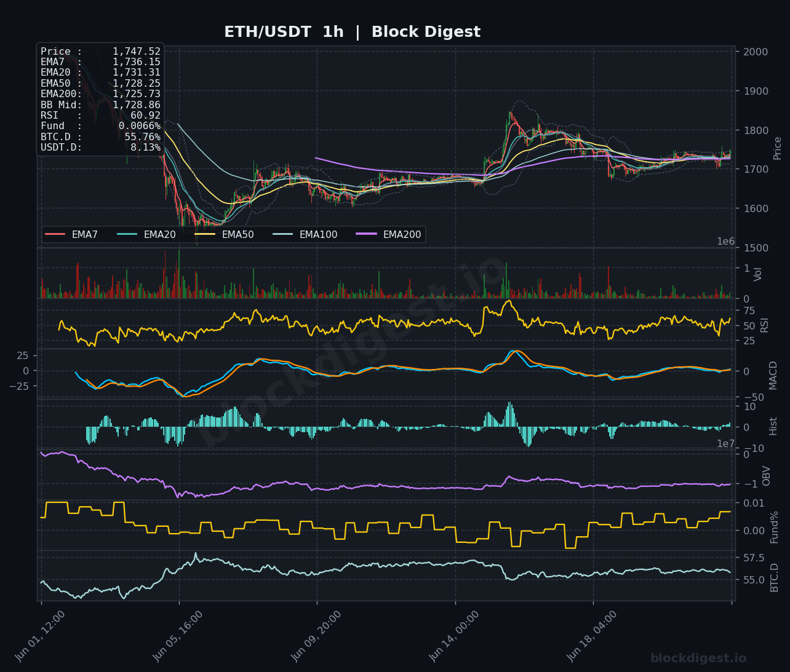Click the EMA20 value 1,731.31
The image size is (790, 672).
[136, 73]
